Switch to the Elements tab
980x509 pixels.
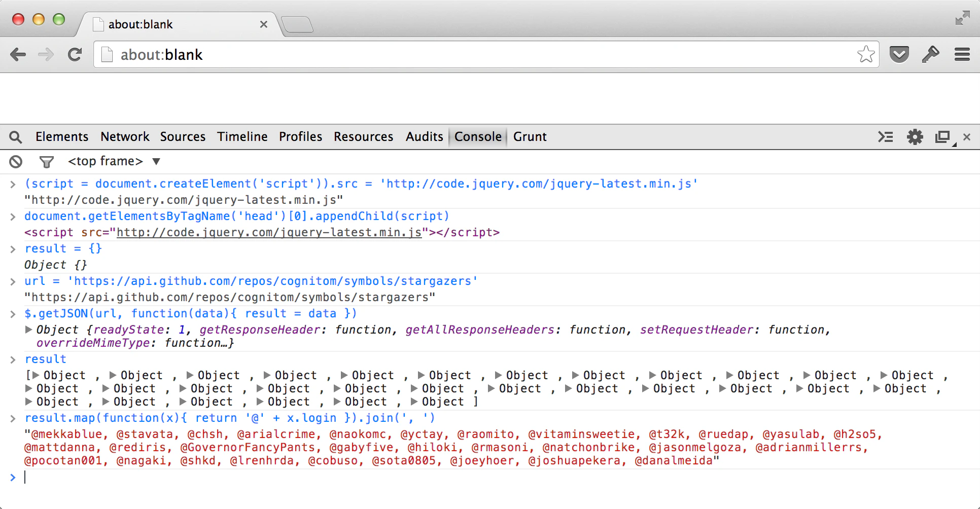point(62,137)
